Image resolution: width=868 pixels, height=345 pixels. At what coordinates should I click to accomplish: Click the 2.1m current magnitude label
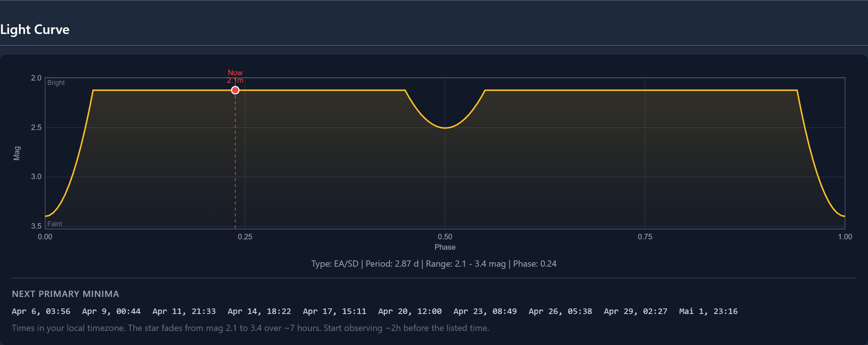click(x=235, y=80)
